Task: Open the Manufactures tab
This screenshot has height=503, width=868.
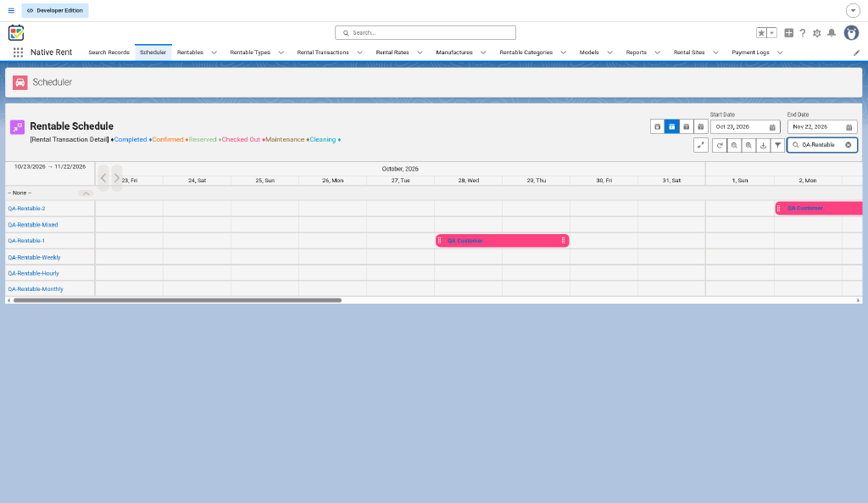Action: point(454,52)
